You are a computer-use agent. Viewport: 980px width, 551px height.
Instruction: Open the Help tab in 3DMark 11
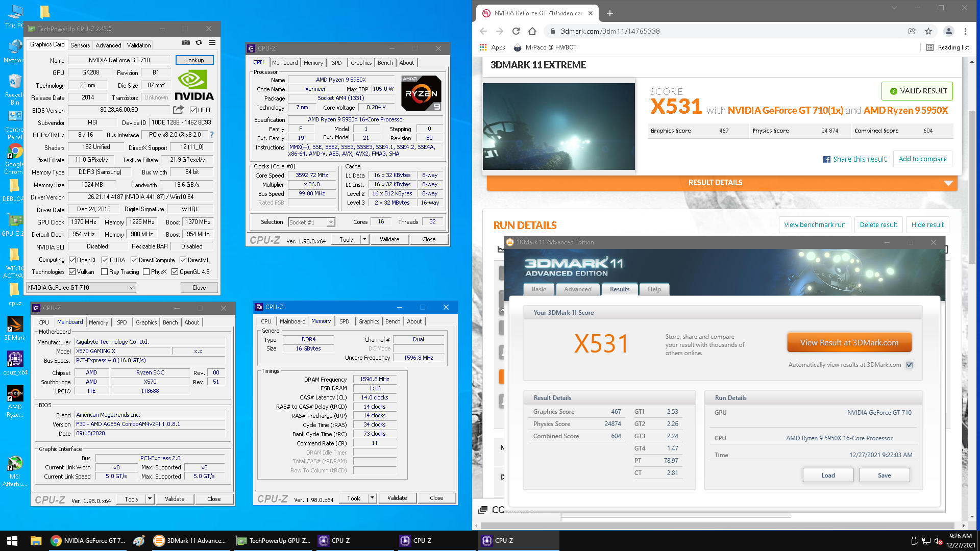[x=654, y=289]
